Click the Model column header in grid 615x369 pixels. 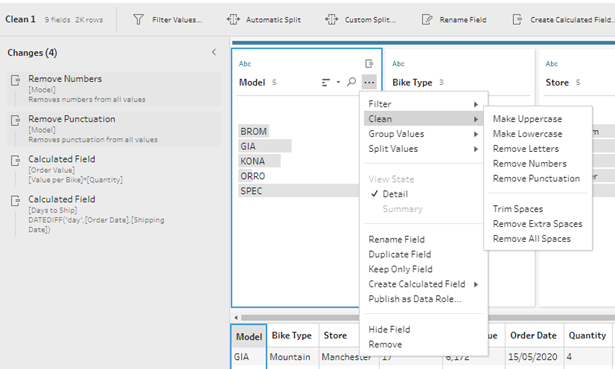(x=249, y=336)
